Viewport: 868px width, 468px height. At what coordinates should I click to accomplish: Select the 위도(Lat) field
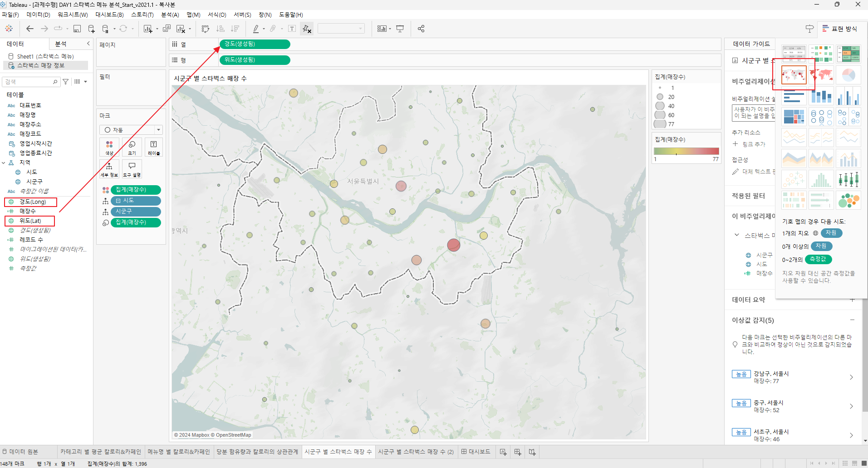(x=30, y=221)
